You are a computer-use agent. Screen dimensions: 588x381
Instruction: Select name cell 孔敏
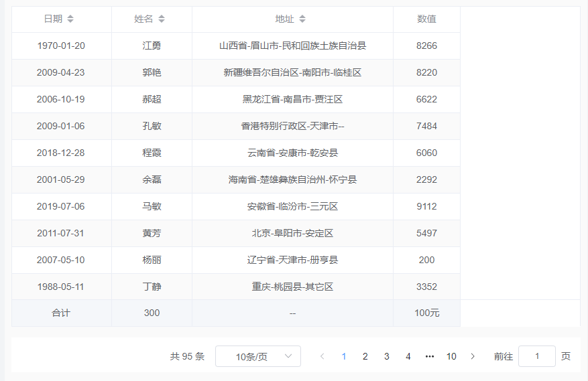point(152,126)
